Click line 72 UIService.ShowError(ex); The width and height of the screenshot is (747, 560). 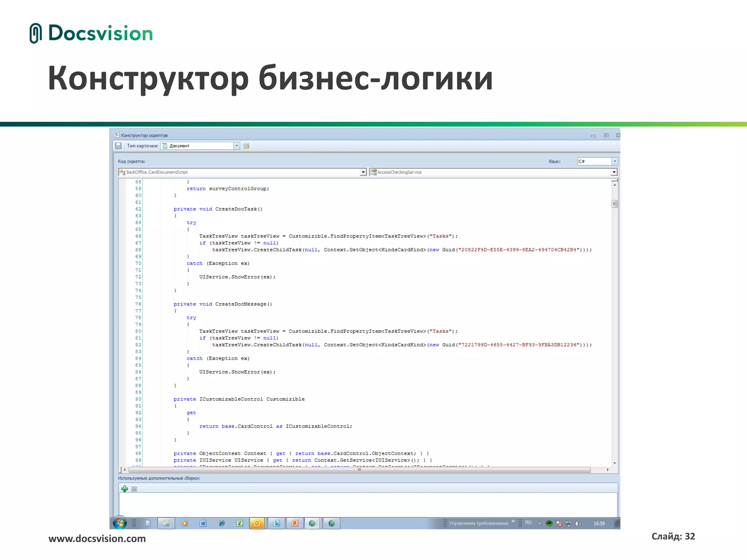[237, 277]
